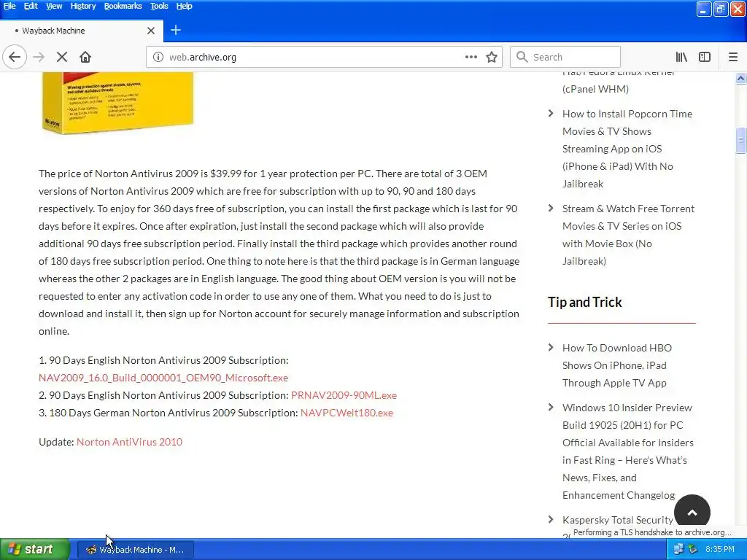Open How To Download HBO Shows article
Screen dimensions: 747x560
pos(617,365)
